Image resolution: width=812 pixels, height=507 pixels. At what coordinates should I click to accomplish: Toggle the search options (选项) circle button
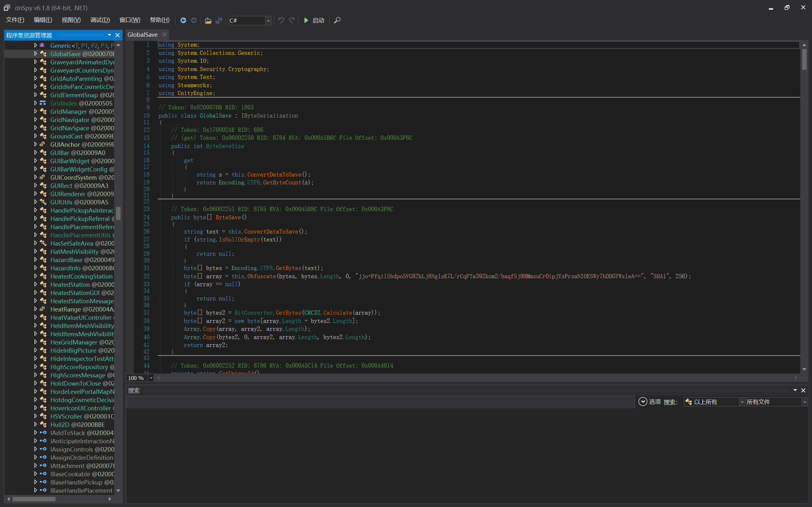(643, 402)
